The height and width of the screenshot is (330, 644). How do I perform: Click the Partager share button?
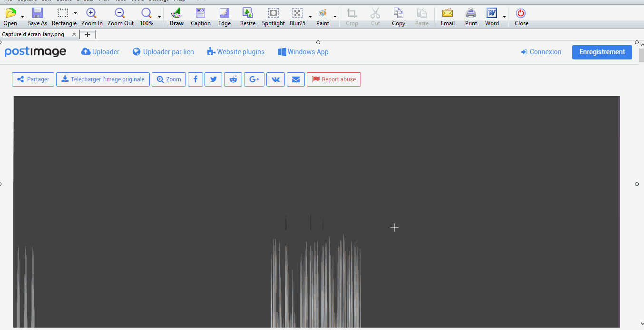click(33, 79)
